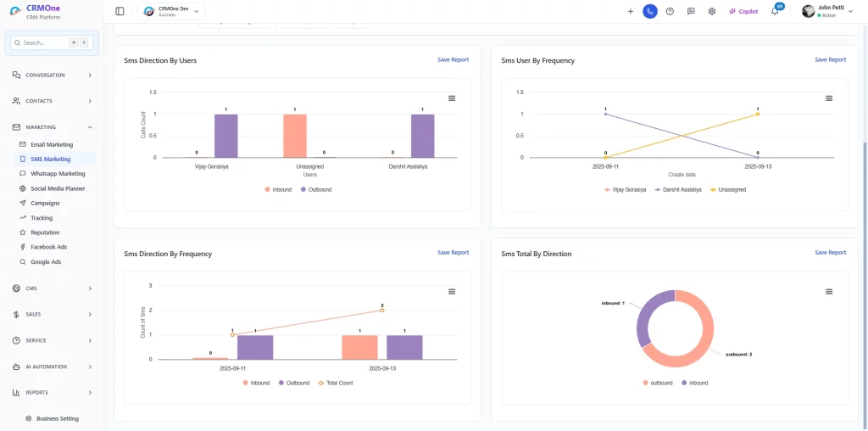The height and width of the screenshot is (431, 868).
Task: Toggle inbound legend in donut chart
Action: (x=694, y=383)
